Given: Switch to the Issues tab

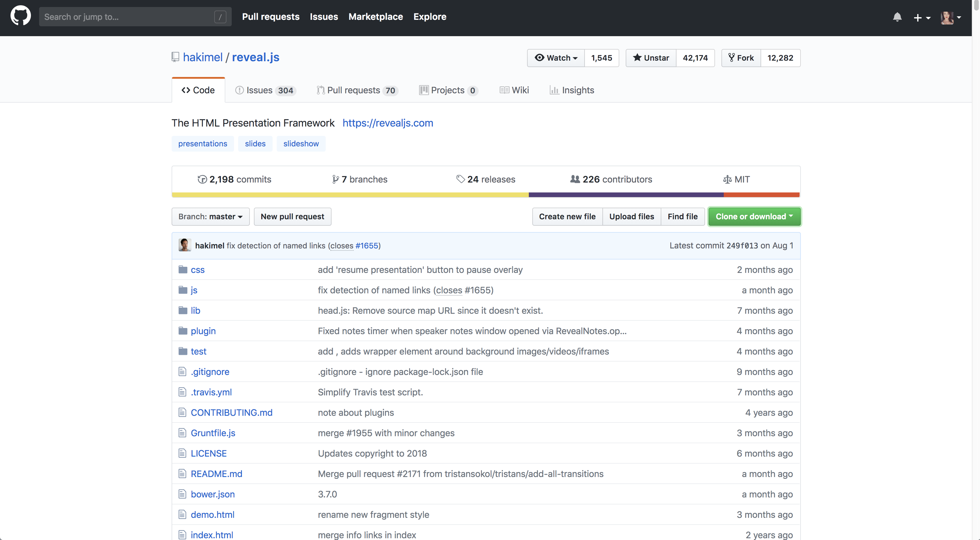Looking at the screenshot, I should point(266,90).
